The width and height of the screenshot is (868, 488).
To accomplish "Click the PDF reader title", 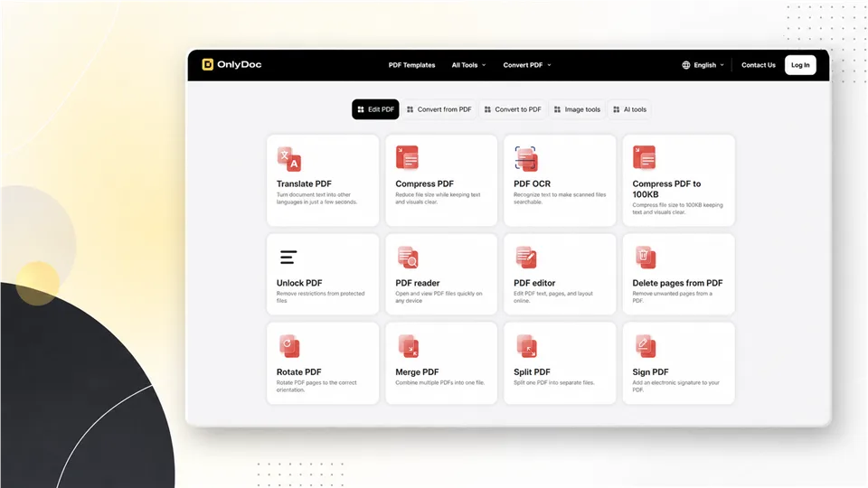I will pos(418,283).
